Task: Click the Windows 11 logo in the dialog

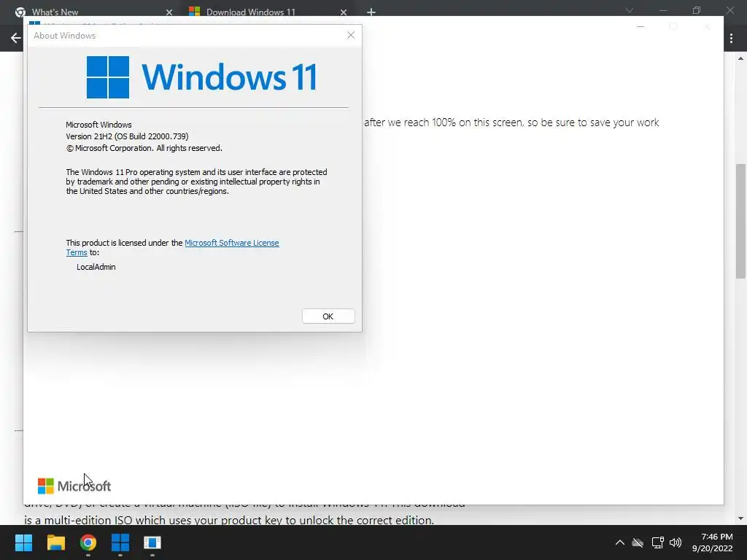Action: click(201, 77)
